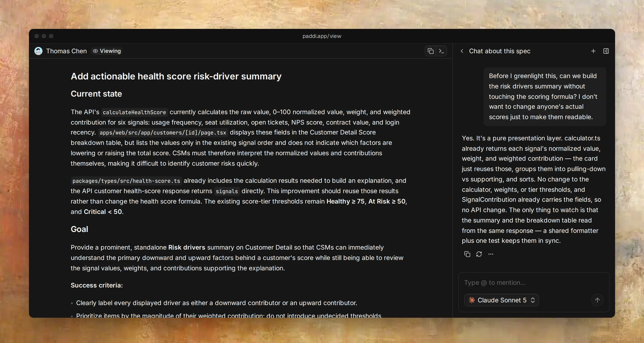The image size is (644, 343).
Task: Click the send message arrow button
Action: tap(597, 300)
